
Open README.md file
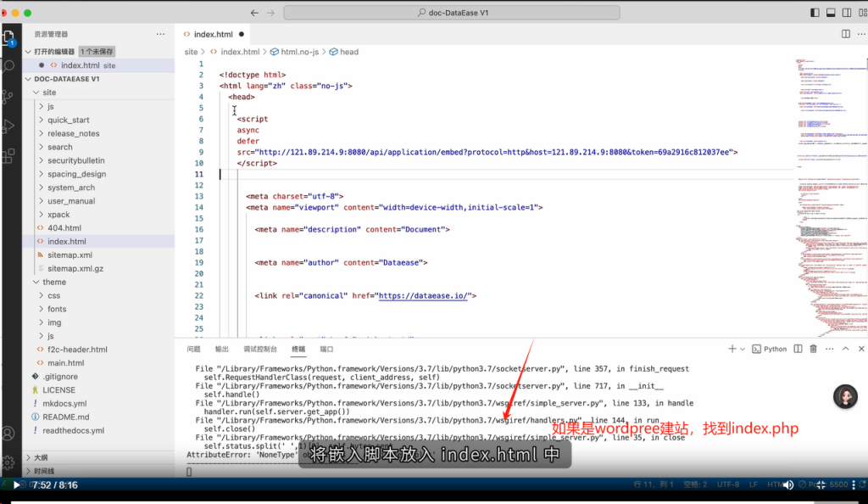click(65, 417)
